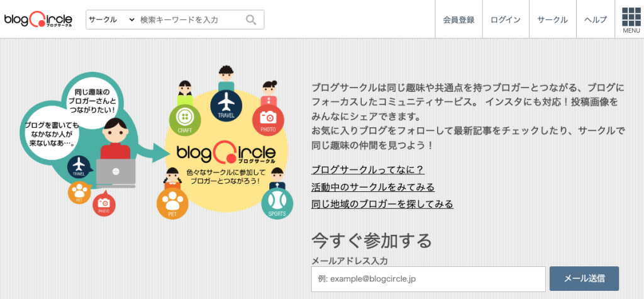Click the blogCircle logo in header
Viewport: 644px width, 299px height.
[38, 20]
